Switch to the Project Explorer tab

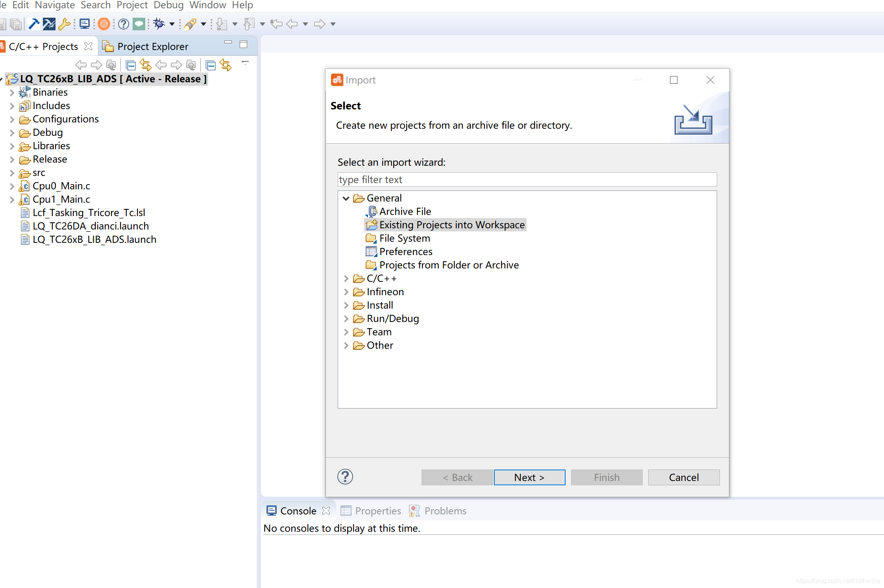click(152, 45)
